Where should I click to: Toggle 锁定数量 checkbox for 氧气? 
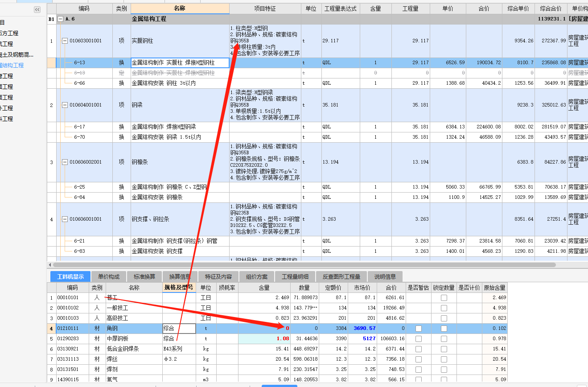[444, 380]
